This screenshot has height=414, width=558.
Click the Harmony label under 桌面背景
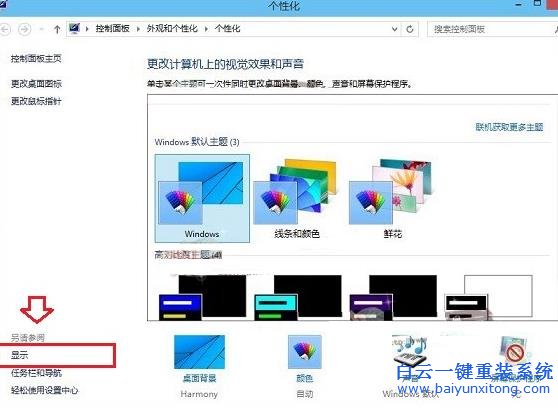[x=199, y=394]
